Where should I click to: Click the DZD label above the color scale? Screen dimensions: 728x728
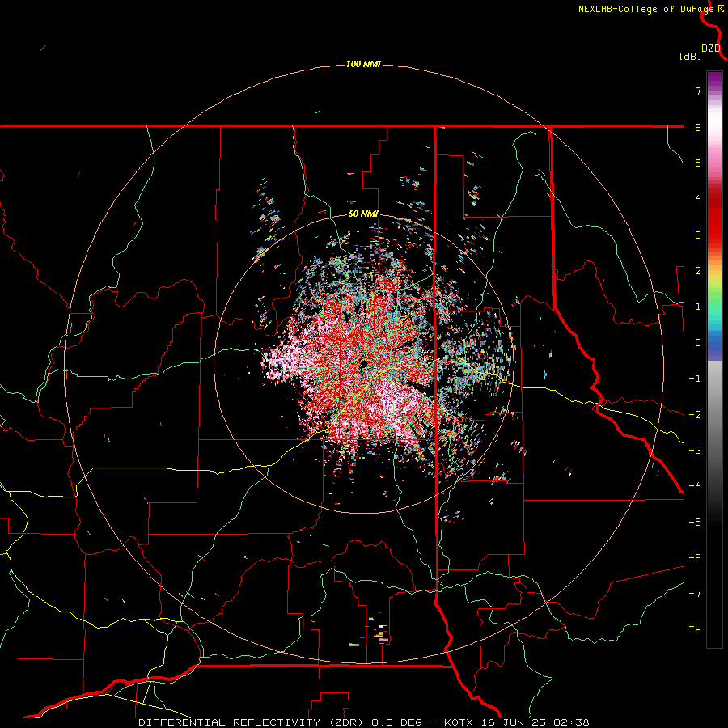[x=711, y=49]
